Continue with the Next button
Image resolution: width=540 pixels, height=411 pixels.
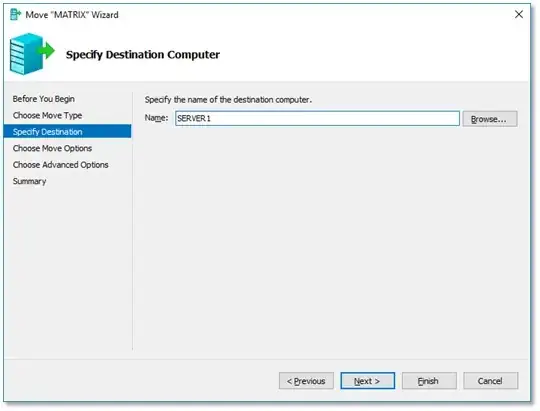pyautogui.click(x=367, y=381)
